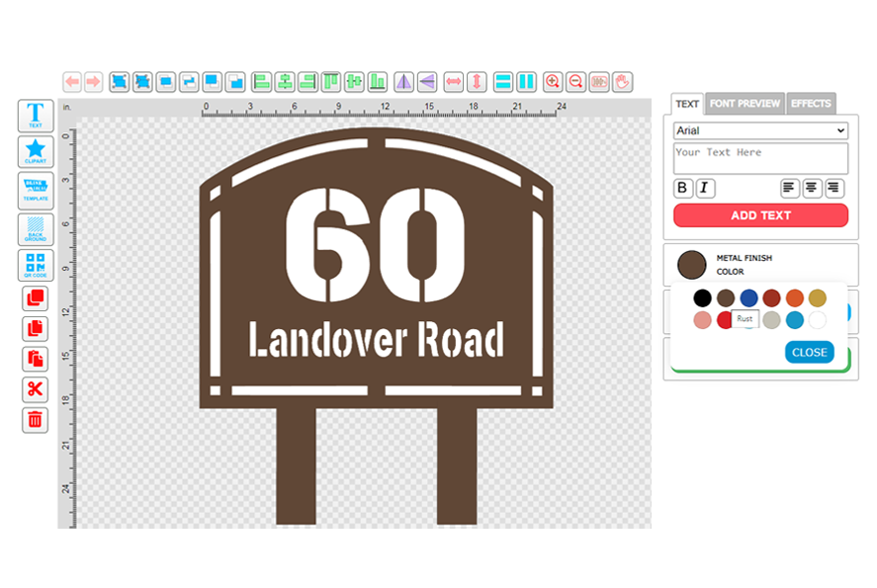Select the hand pan tool
Screen dimensions: 877x588
(x=622, y=82)
